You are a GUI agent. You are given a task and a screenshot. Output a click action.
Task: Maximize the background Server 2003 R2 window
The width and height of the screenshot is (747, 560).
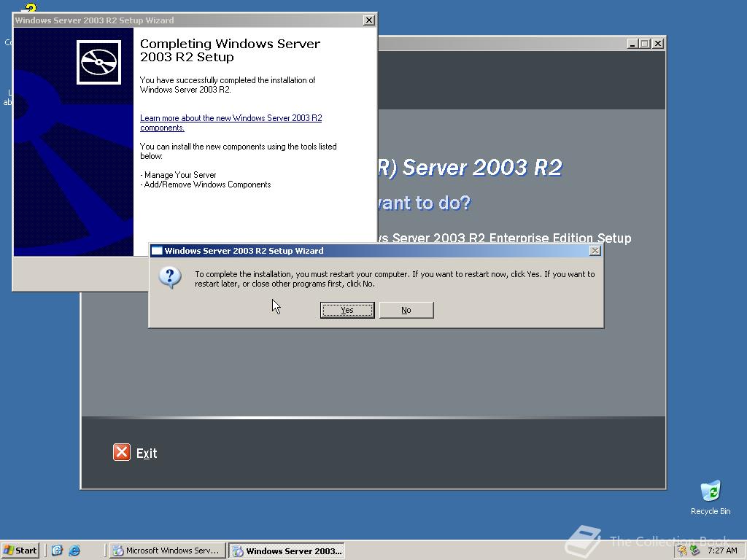645,43
